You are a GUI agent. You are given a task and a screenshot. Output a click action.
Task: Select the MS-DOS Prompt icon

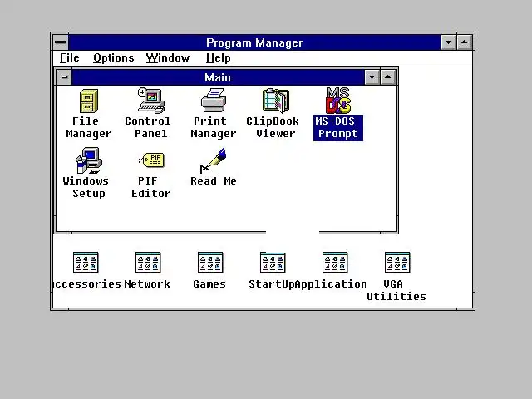pos(338,101)
